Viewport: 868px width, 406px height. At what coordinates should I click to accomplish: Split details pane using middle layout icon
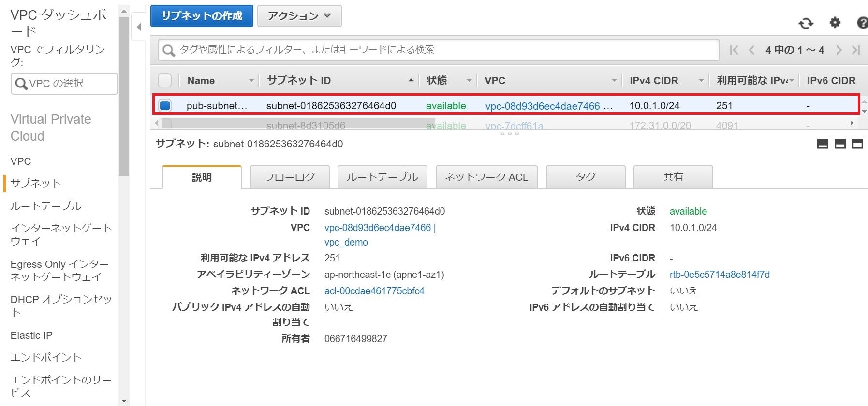(840, 144)
